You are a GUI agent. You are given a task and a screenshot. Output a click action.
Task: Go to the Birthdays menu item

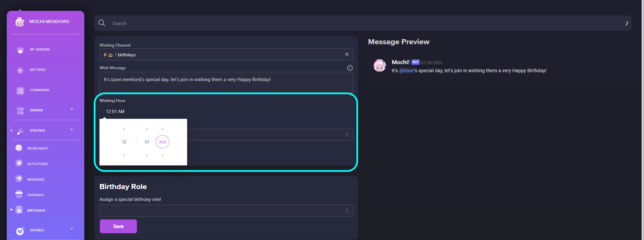click(x=36, y=210)
